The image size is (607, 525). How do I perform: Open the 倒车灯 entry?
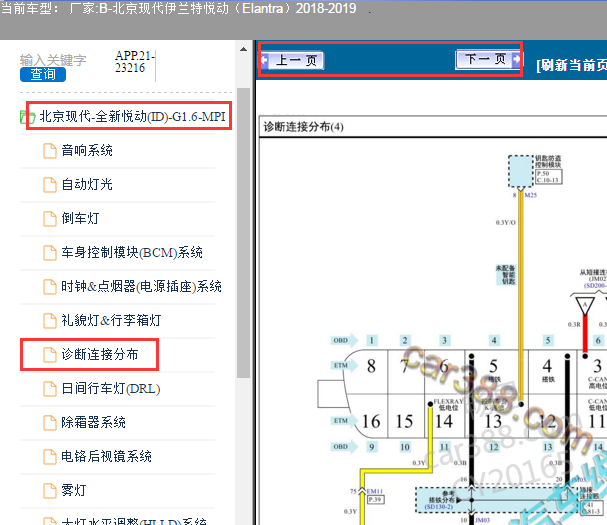(81, 218)
